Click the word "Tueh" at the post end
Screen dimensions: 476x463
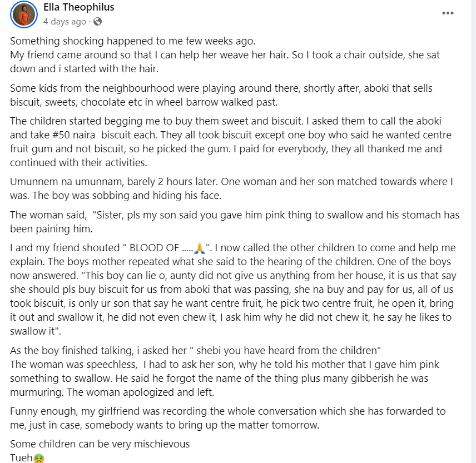(x=21, y=459)
